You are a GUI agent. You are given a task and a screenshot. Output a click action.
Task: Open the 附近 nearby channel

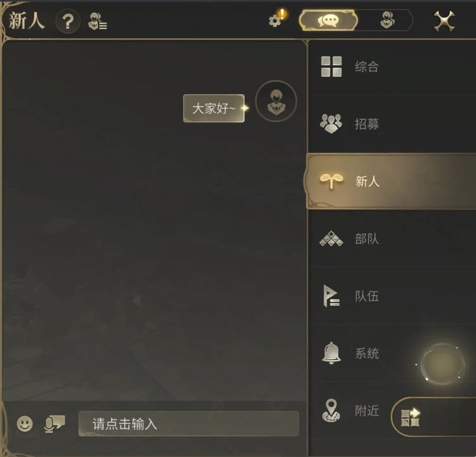[x=350, y=411]
